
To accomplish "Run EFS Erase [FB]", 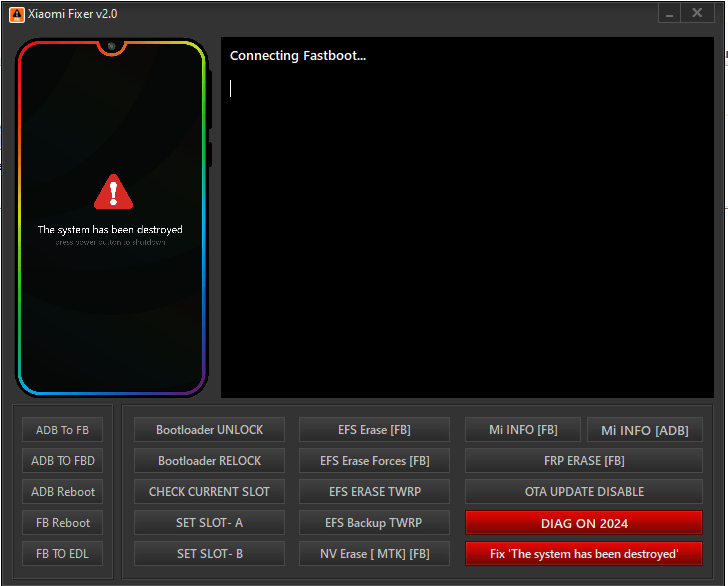I will (x=374, y=430).
